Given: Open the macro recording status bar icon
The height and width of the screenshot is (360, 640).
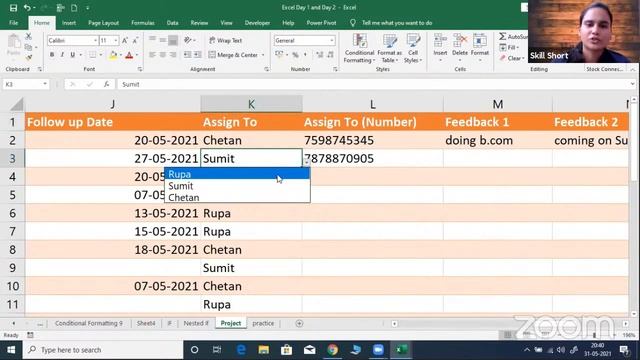Looking at the screenshot, I should [x=30, y=335].
